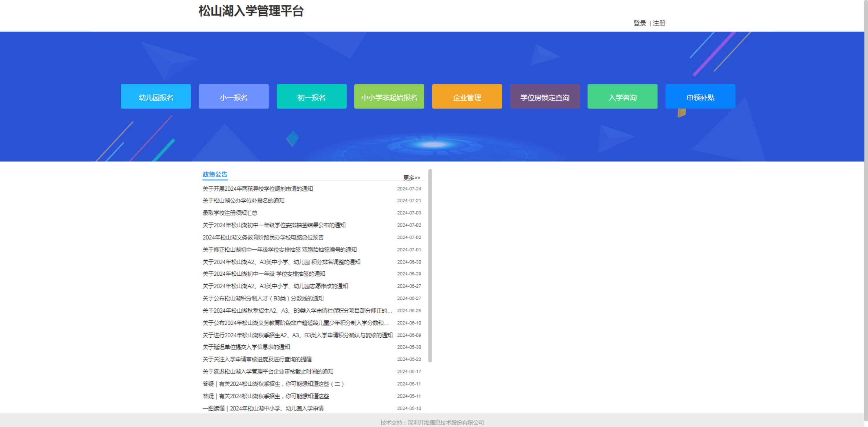The image size is (868, 427).
Task: Click the announcement list scrollbar
Action: [x=430, y=266]
